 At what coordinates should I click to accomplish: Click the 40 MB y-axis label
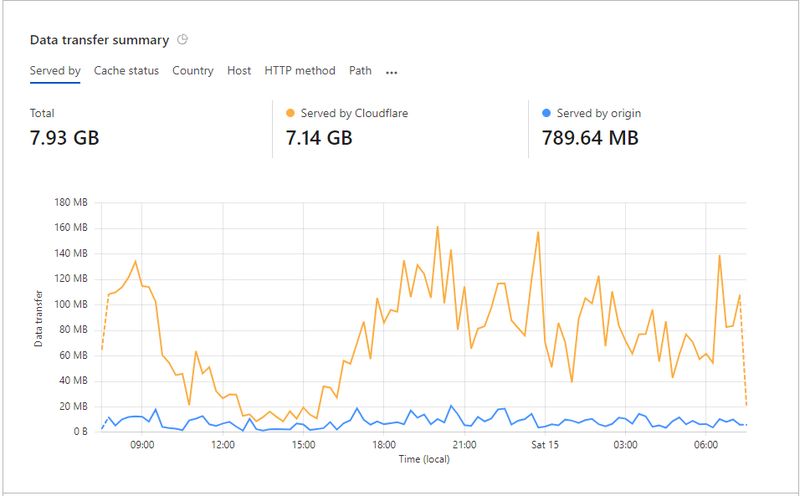73,381
